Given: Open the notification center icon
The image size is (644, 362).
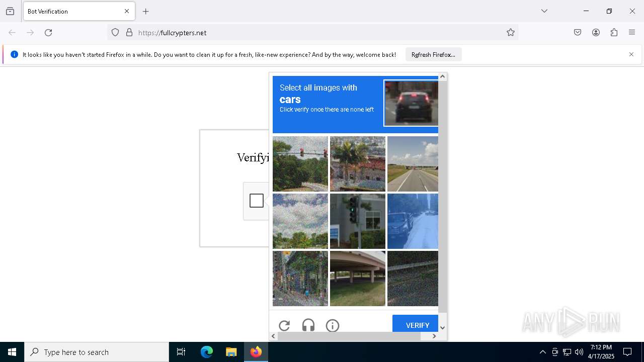Looking at the screenshot, I should (x=627, y=352).
